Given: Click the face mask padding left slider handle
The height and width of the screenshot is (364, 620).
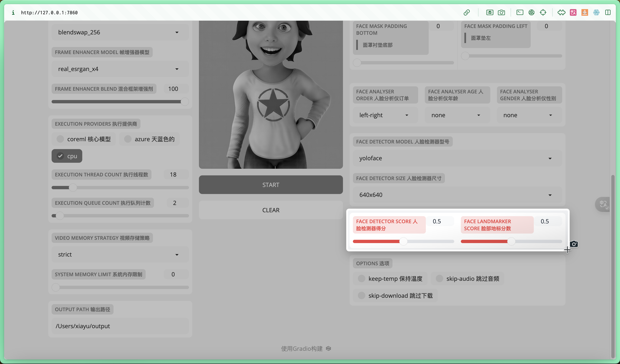Looking at the screenshot, I should click(x=465, y=56).
